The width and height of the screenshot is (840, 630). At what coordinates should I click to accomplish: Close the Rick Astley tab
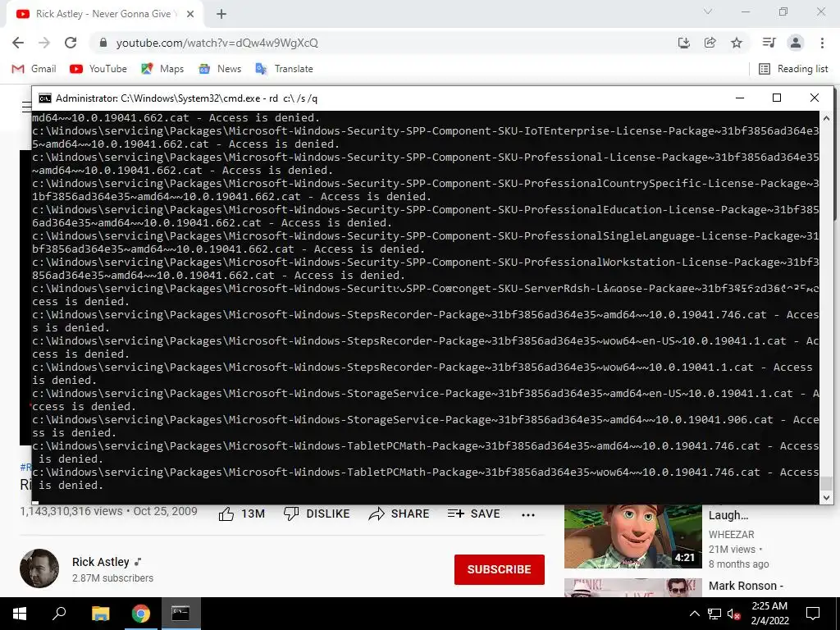(x=190, y=15)
